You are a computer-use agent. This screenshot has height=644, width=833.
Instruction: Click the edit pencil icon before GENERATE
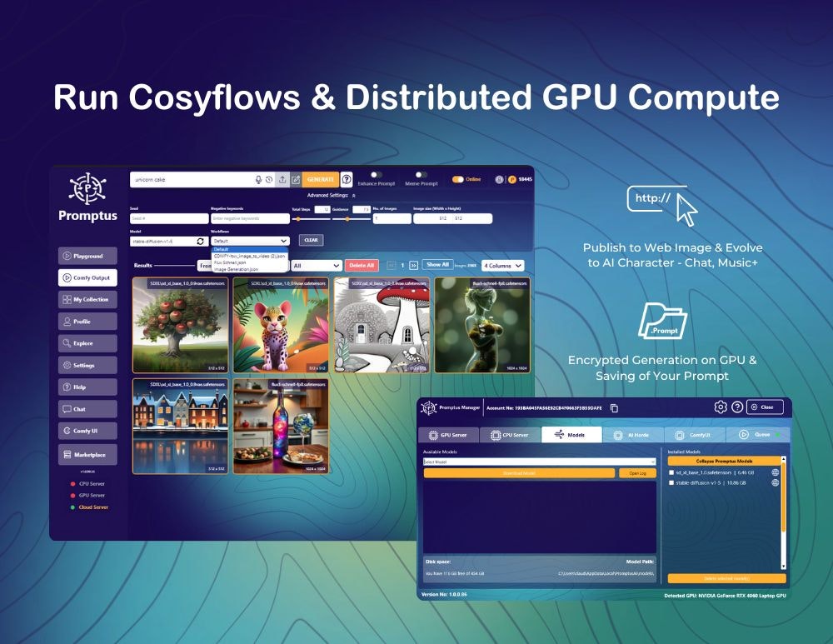[x=296, y=180]
